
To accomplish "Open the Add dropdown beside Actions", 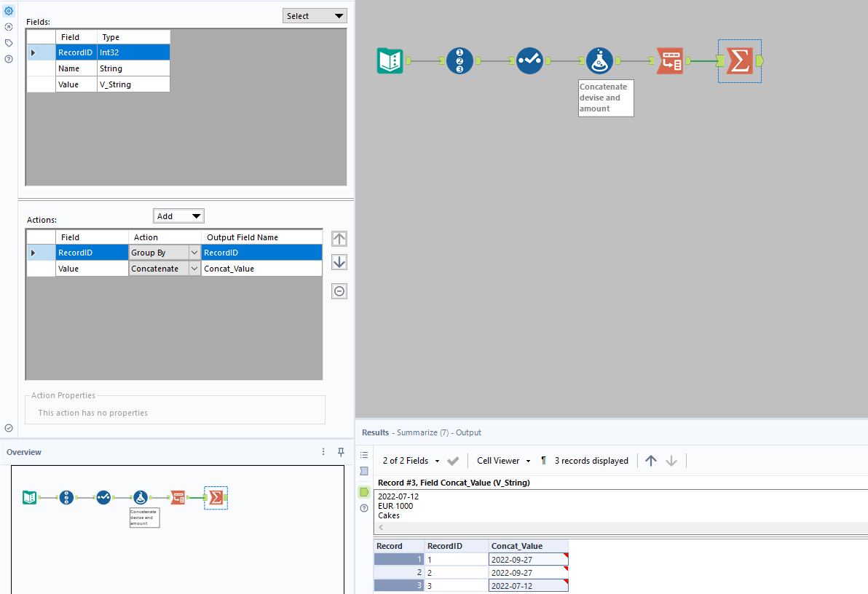I will click(x=178, y=215).
